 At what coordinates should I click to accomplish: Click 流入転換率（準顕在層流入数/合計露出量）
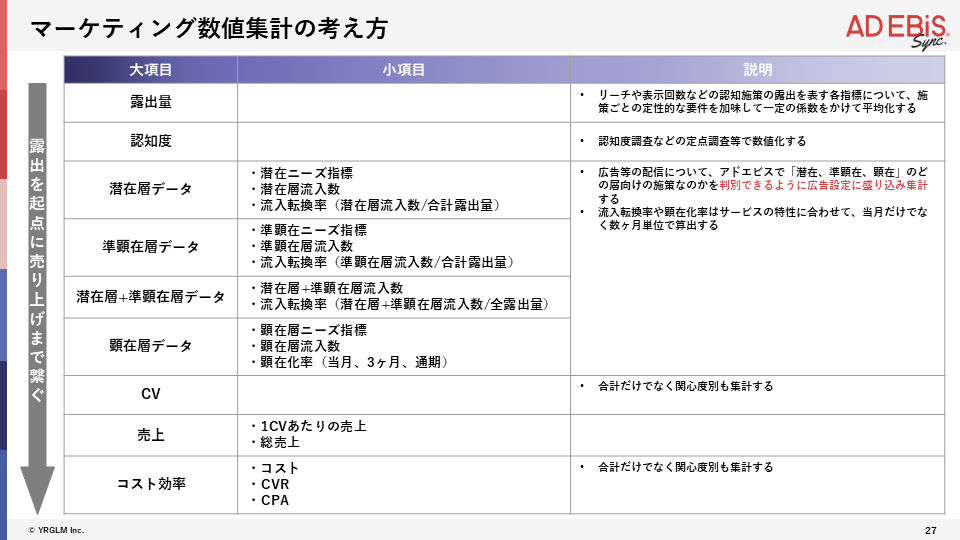(383, 262)
